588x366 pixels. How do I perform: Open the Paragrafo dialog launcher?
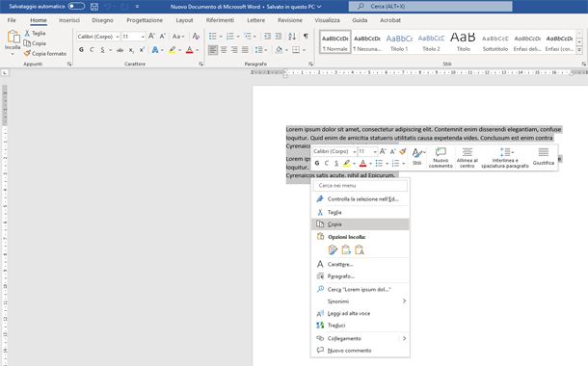[310, 65]
